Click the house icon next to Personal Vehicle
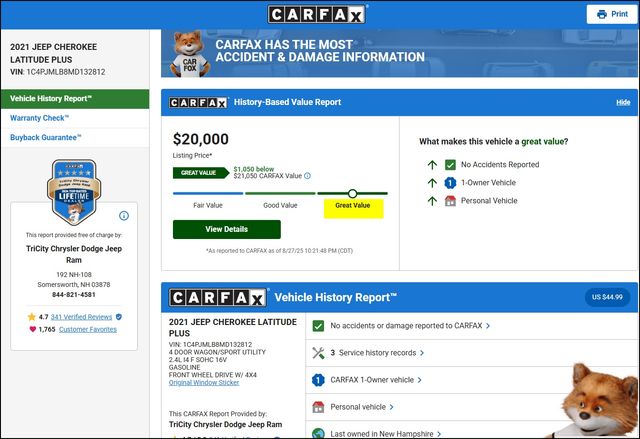 tap(450, 201)
